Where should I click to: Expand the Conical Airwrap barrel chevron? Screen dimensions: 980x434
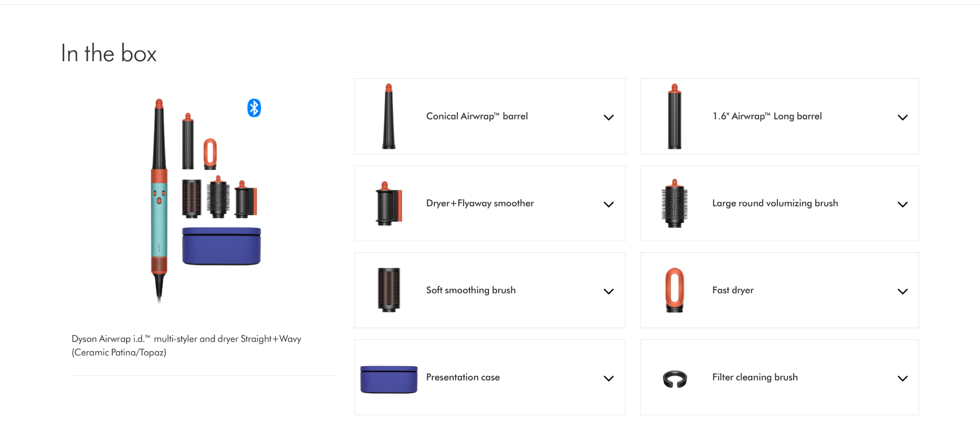point(608,117)
